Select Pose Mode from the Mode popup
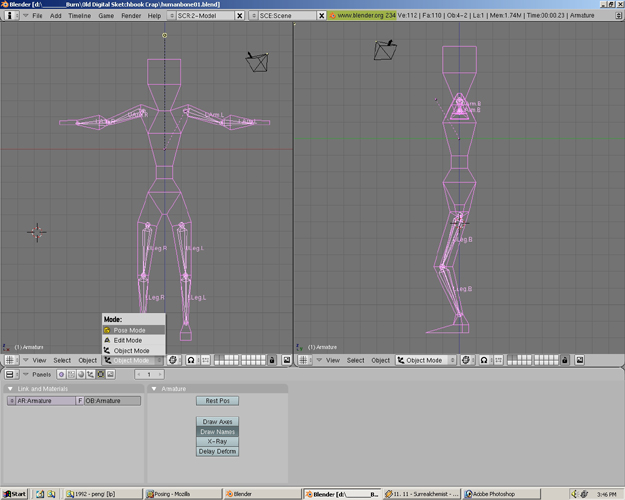The width and height of the screenshot is (625, 500). [x=134, y=330]
